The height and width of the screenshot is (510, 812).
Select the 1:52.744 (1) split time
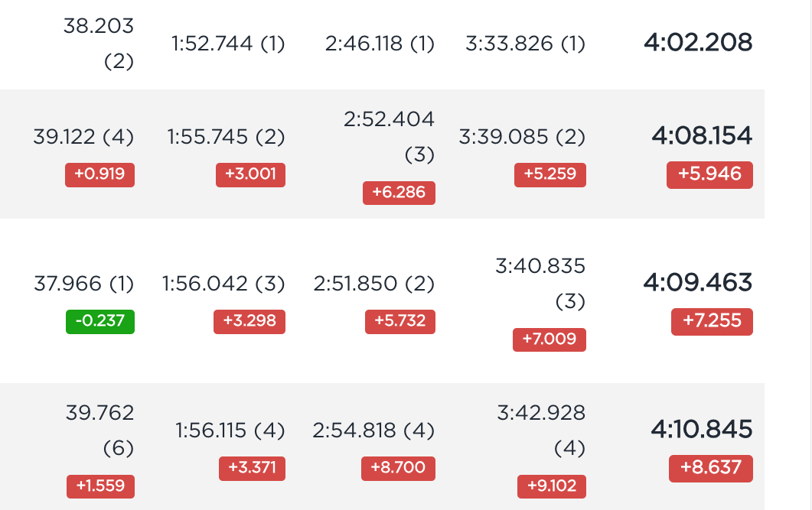point(228,44)
